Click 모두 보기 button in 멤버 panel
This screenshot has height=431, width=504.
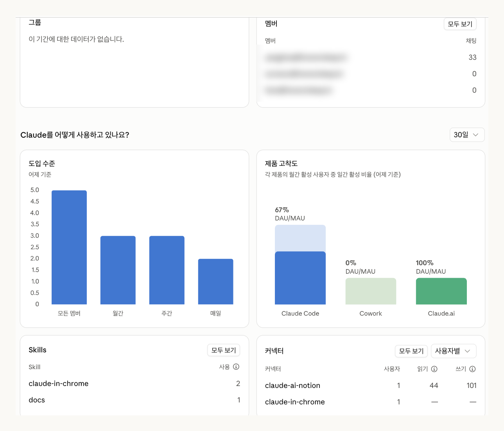(x=460, y=24)
